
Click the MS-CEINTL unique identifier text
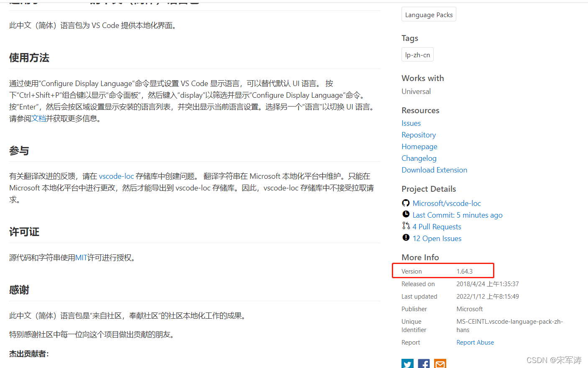pos(510,326)
